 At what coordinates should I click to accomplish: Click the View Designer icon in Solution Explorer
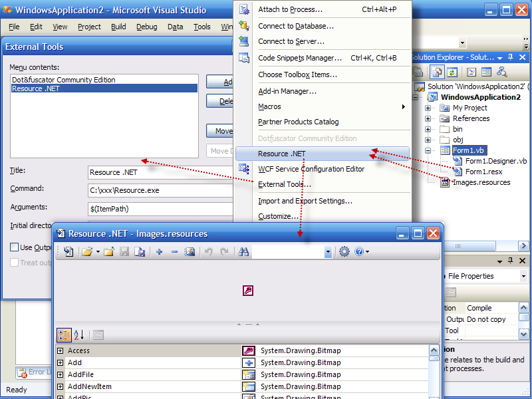click(486, 72)
